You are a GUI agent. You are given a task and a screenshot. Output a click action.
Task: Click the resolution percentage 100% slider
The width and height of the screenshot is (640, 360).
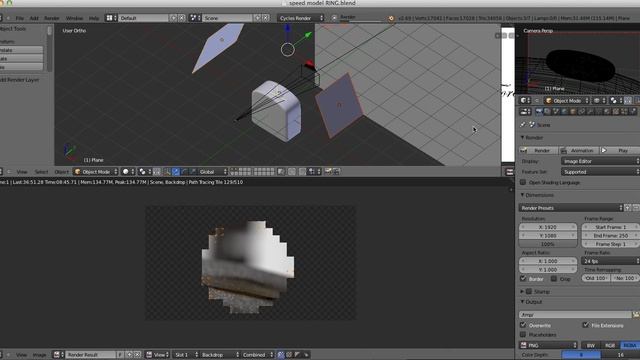pos(547,244)
